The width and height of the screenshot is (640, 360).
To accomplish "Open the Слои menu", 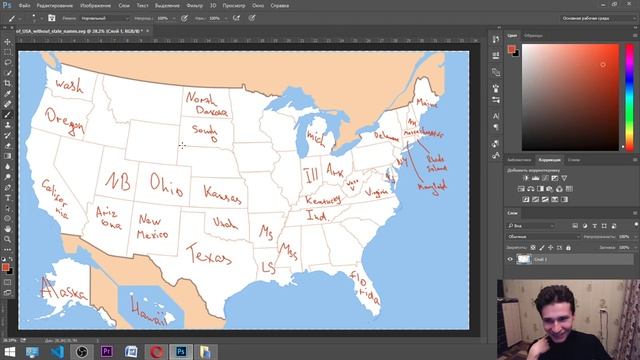I will [124, 6].
